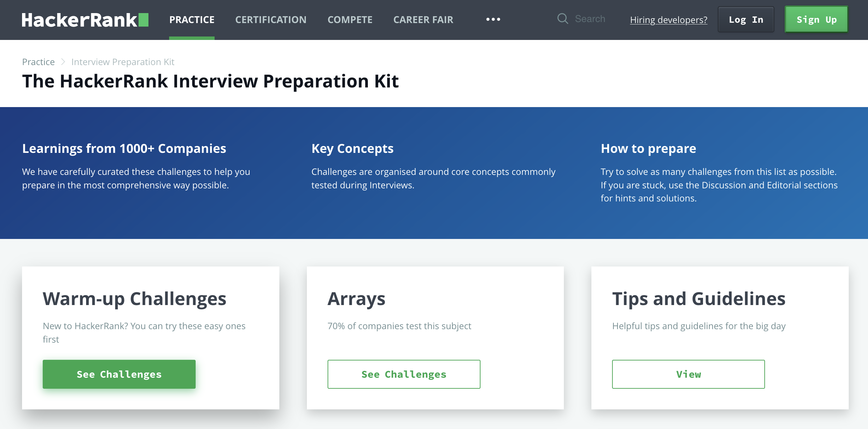Click the Warm-up Challenges card title
The width and height of the screenshot is (868, 429).
(x=134, y=299)
